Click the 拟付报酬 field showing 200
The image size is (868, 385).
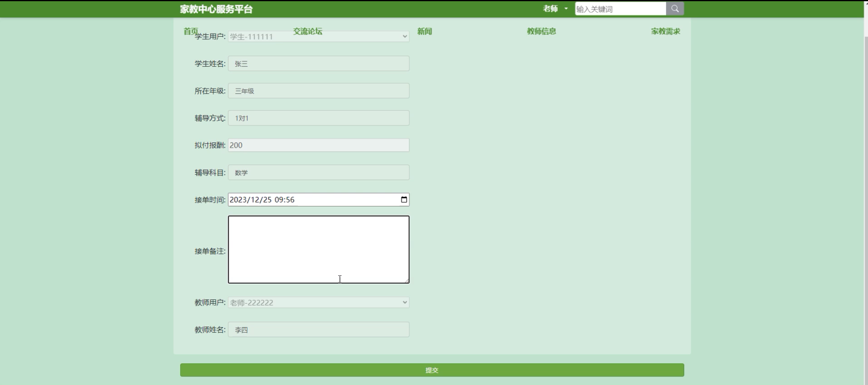(318, 145)
